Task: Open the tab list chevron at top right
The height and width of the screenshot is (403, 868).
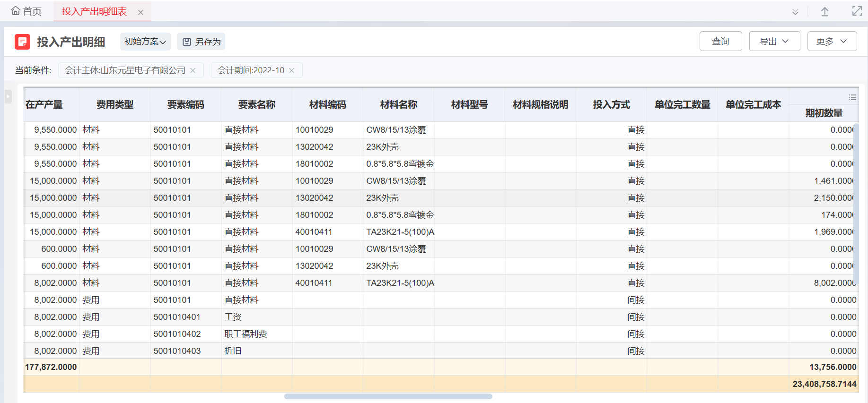Action: point(795,12)
